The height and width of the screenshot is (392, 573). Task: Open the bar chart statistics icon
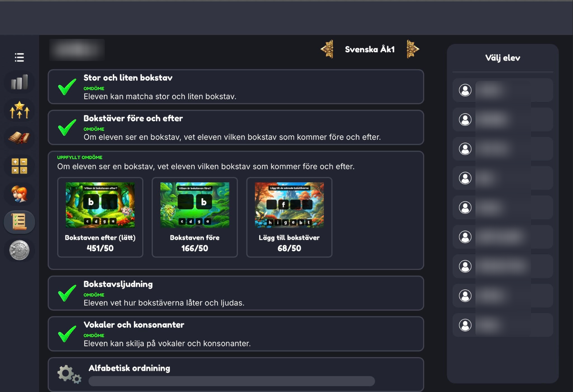(19, 82)
